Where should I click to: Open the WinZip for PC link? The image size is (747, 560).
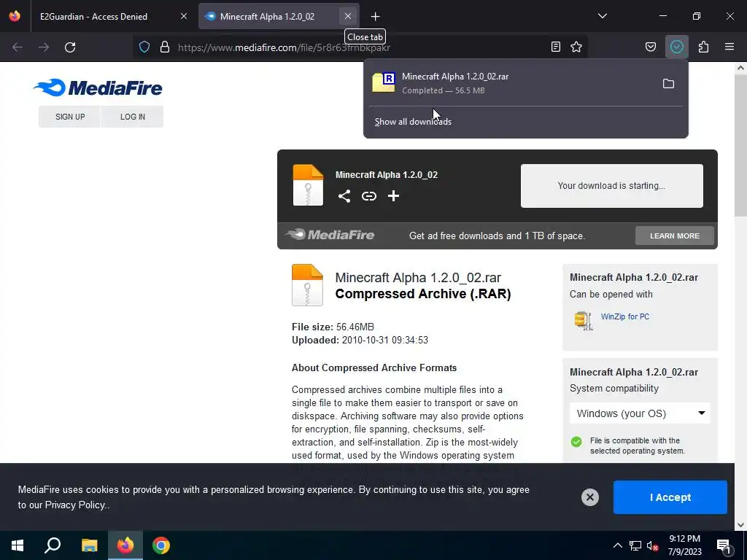624,316
